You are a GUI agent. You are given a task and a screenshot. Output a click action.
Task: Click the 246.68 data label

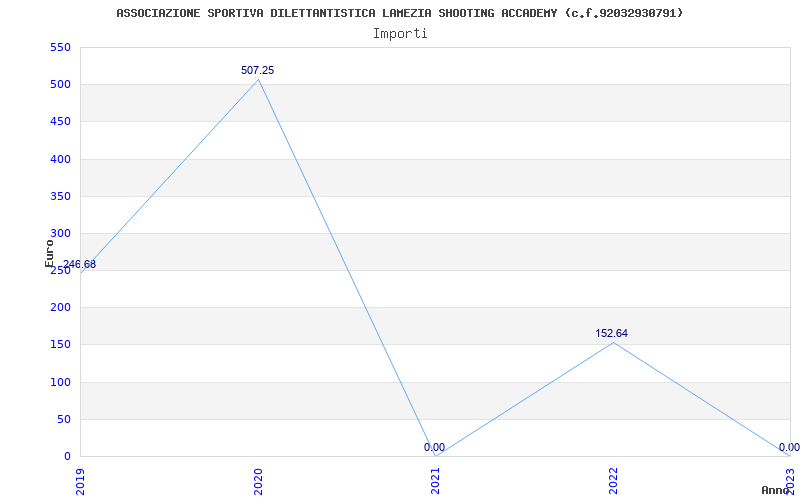79,265
